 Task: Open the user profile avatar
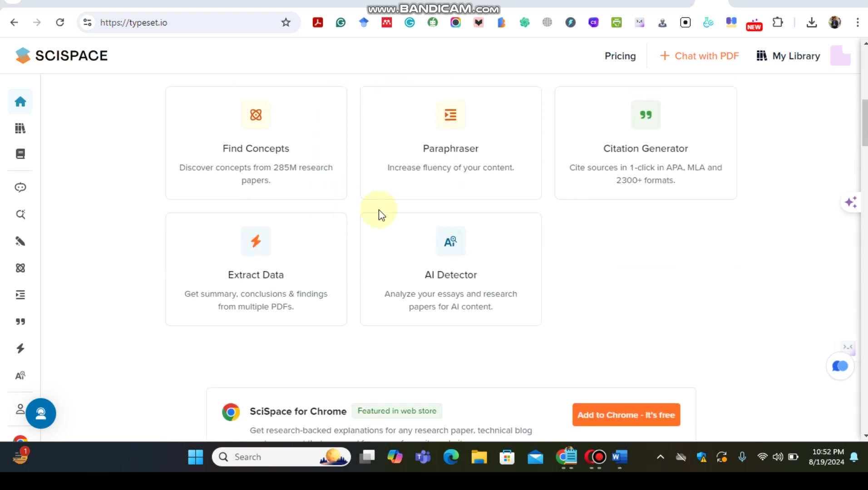[840, 56]
